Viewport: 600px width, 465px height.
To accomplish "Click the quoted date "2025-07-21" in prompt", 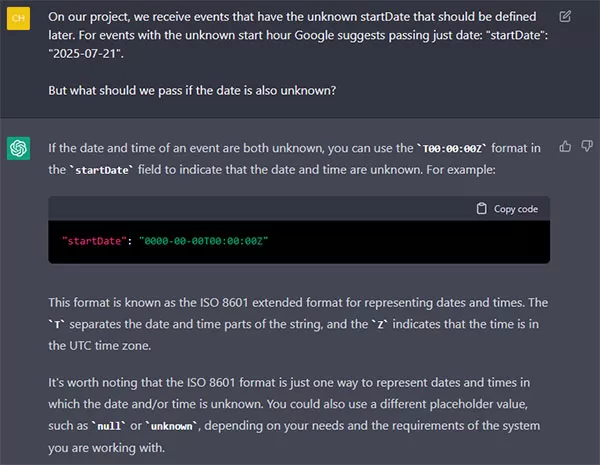I will pos(84,54).
